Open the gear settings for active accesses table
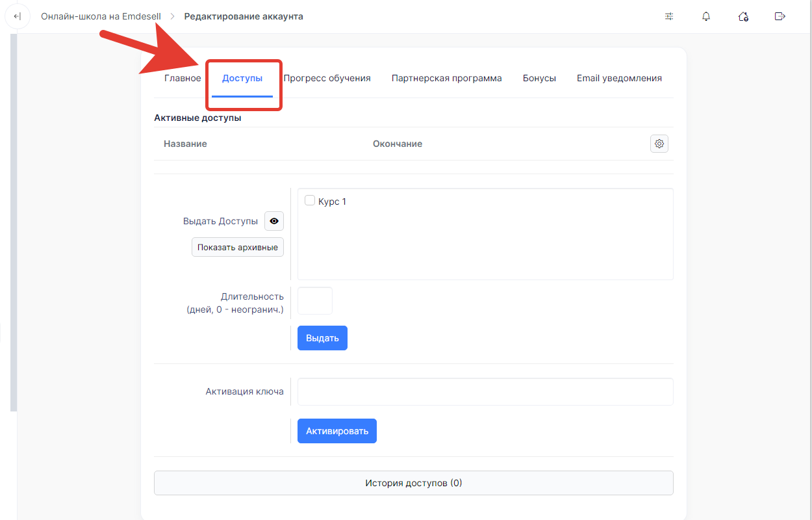Screen dimensions: 812x520 pos(659,144)
